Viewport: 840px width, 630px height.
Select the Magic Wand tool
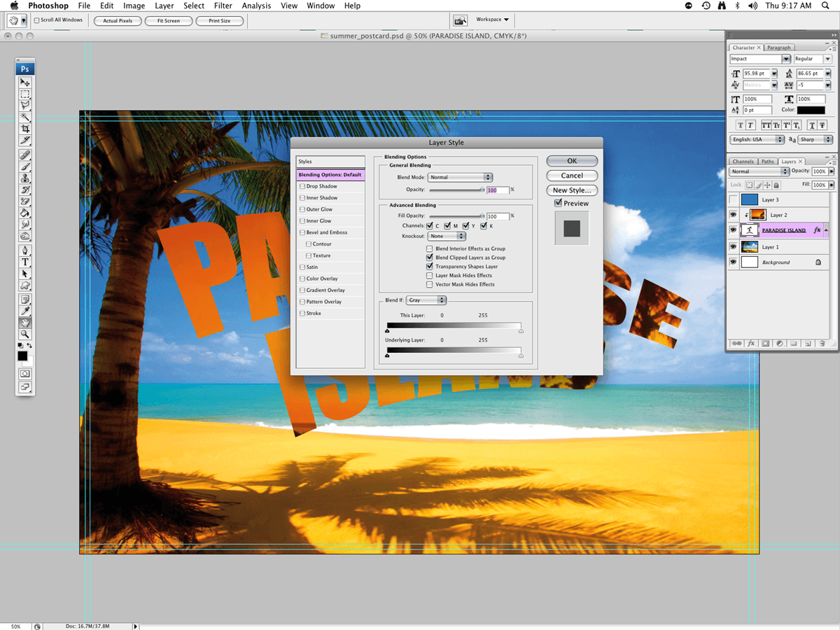[x=25, y=117]
